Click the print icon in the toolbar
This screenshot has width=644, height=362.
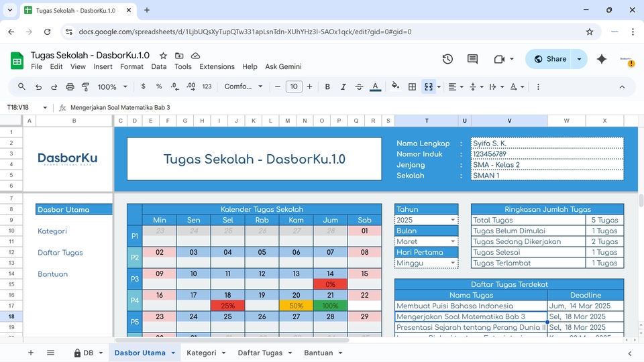(x=70, y=86)
